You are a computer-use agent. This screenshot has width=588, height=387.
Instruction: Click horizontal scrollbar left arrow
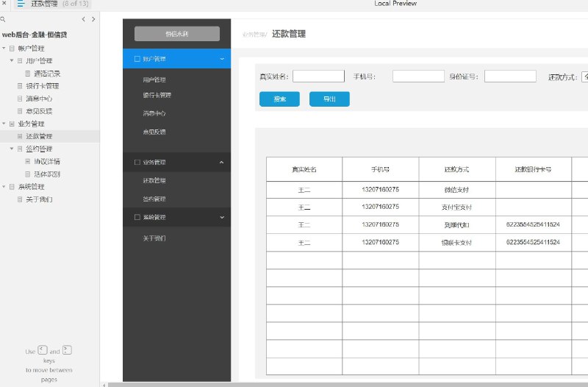(x=104, y=385)
